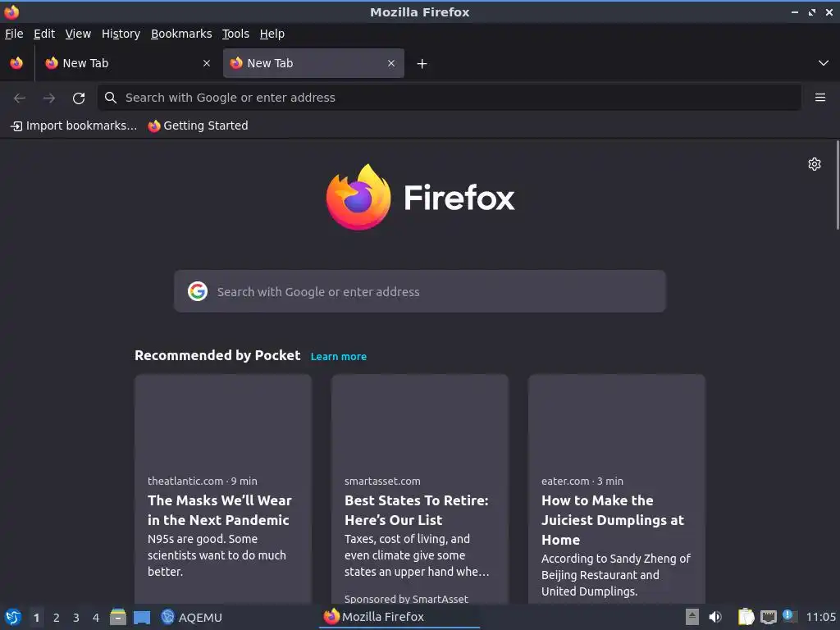The height and width of the screenshot is (630, 840).
Task: Open Juiciest Dumplings at Home article
Action: [613, 519]
